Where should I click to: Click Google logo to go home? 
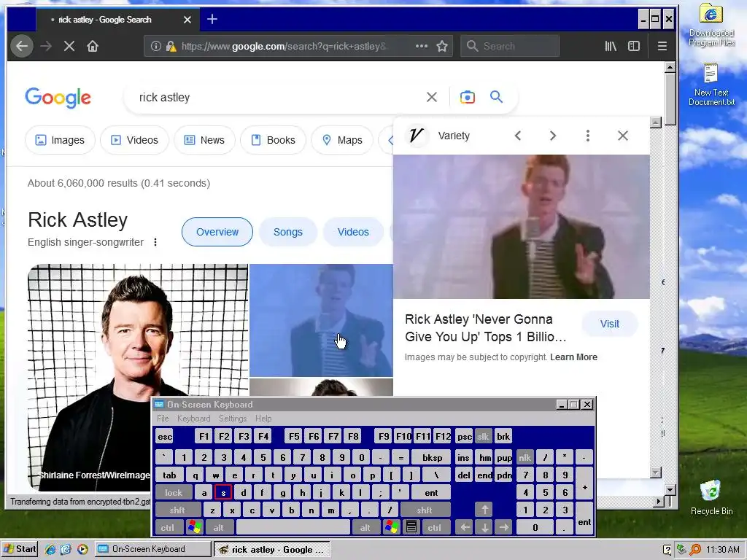(58, 98)
